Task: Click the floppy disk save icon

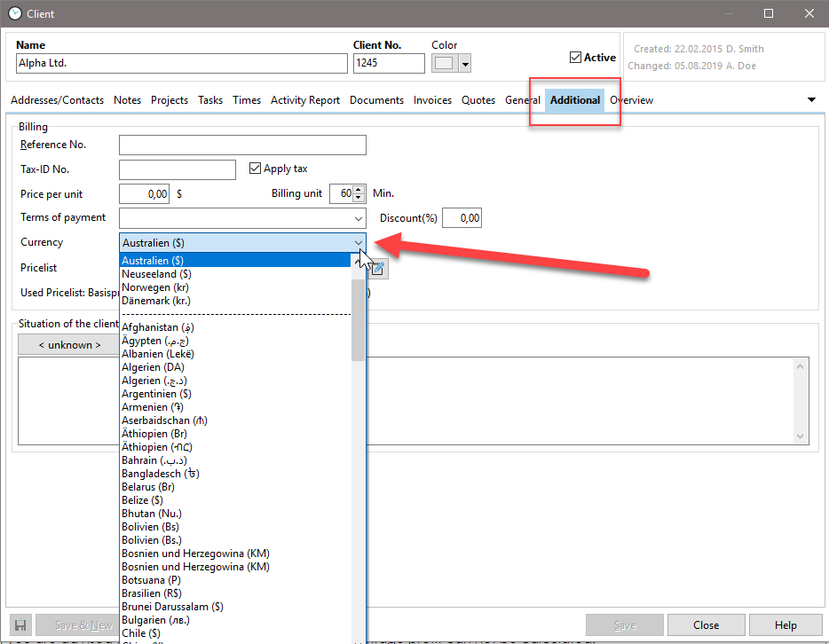Action: pos(20,625)
